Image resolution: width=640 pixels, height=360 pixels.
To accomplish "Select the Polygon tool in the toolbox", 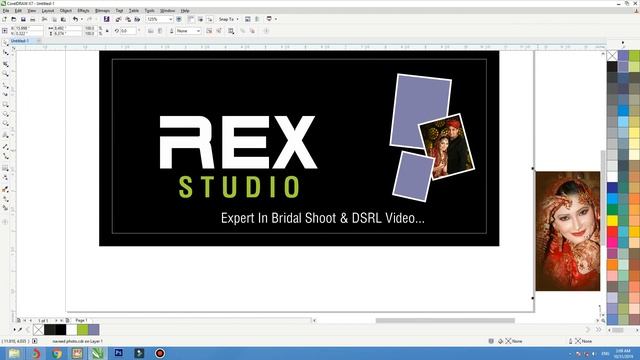I will pyautogui.click(x=5, y=124).
